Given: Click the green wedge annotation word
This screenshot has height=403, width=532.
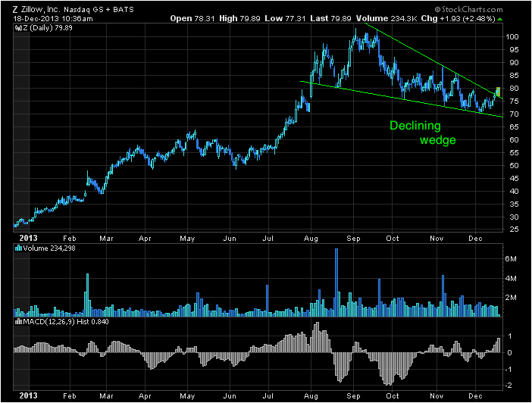Looking at the screenshot, I should (438, 140).
